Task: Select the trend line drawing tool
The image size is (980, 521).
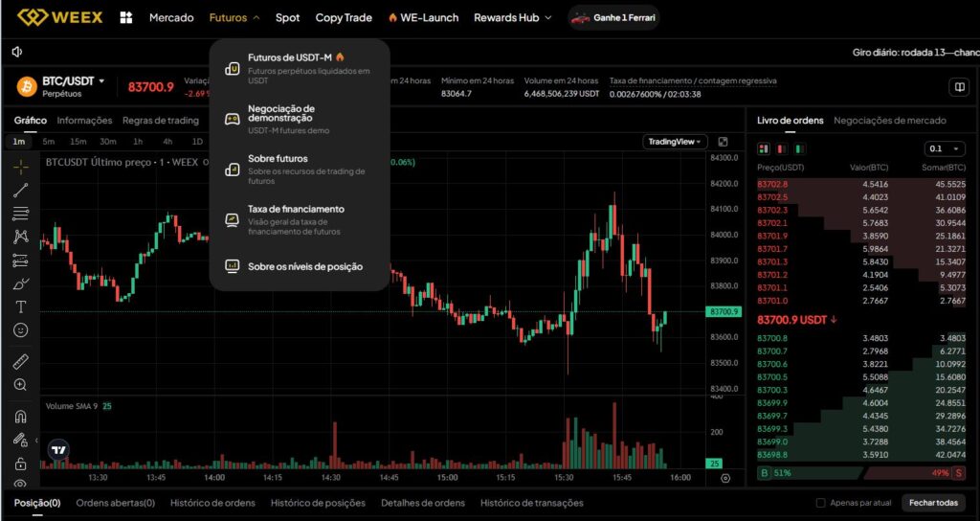Action: coord(20,190)
